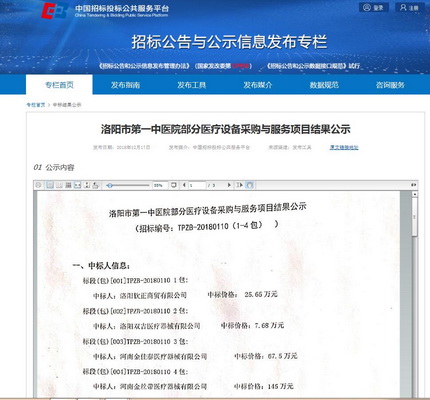Click the 标段(包)[004] TPZB-20180110 4包 line
430x400 pixels.
tap(135, 371)
